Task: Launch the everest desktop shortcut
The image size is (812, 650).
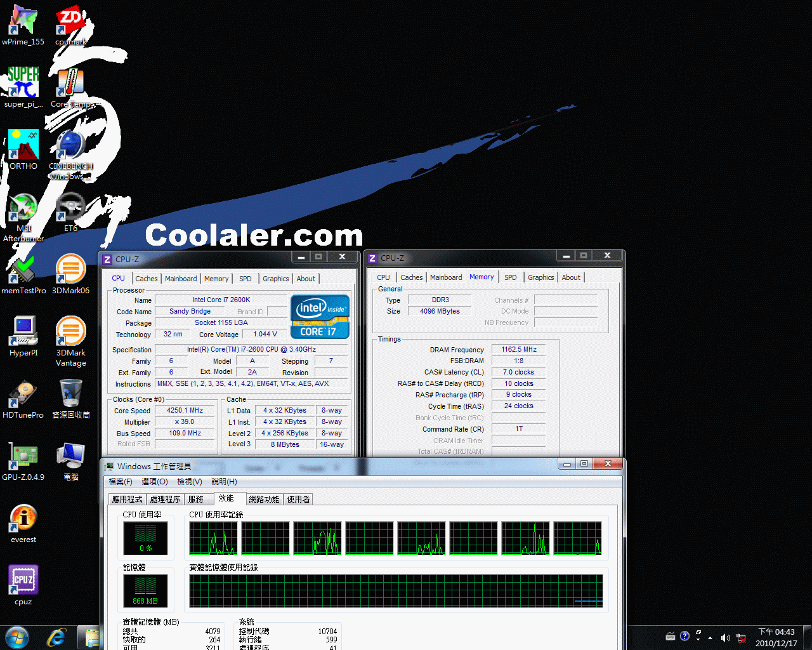Action: coord(23,524)
